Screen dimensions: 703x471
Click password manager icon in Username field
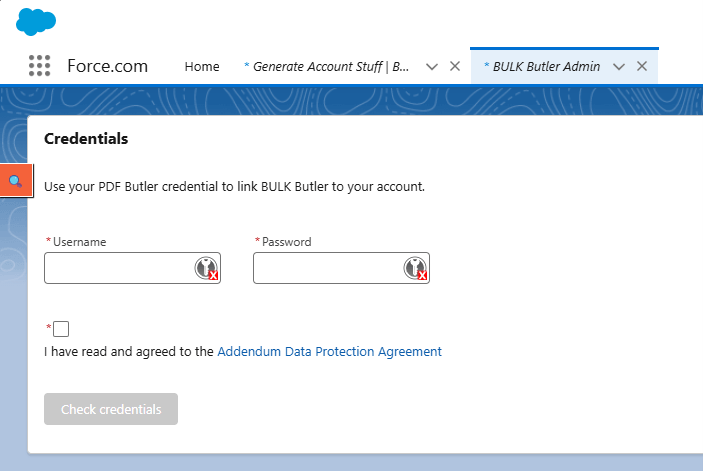point(206,268)
